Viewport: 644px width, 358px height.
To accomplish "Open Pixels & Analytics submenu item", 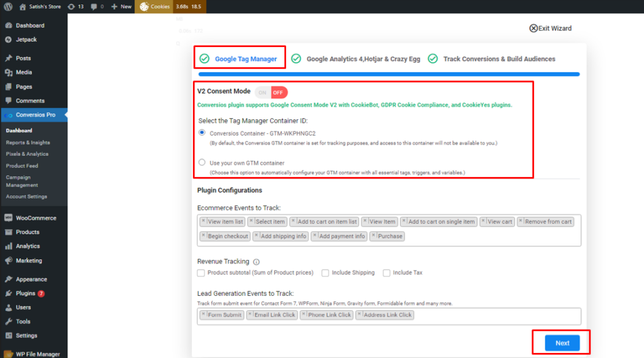I will pos(27,154).
